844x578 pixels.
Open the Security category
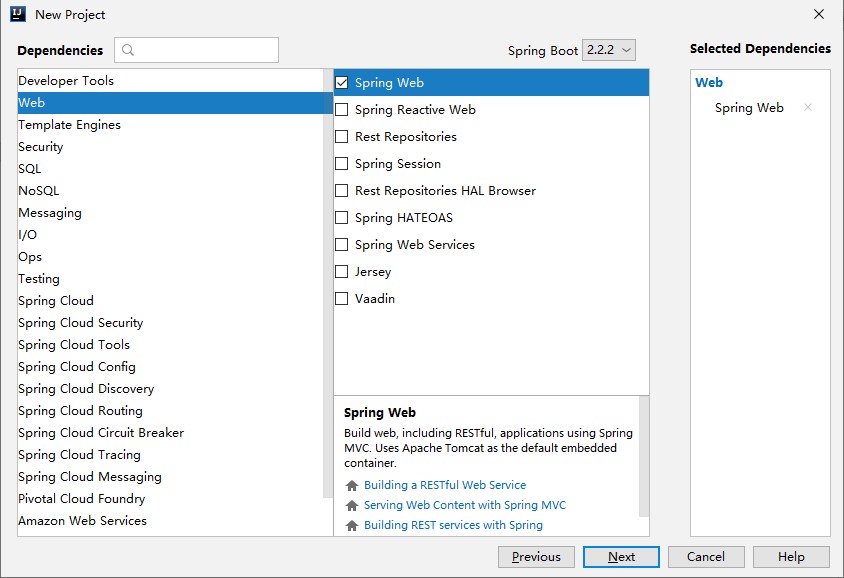[170, 147]
